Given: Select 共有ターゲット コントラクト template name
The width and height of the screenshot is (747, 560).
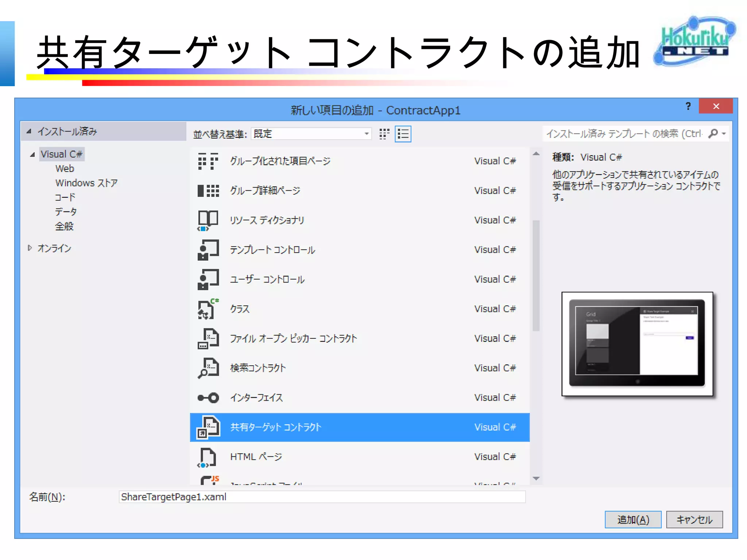Looking at the screenshot, I should 276,427.
